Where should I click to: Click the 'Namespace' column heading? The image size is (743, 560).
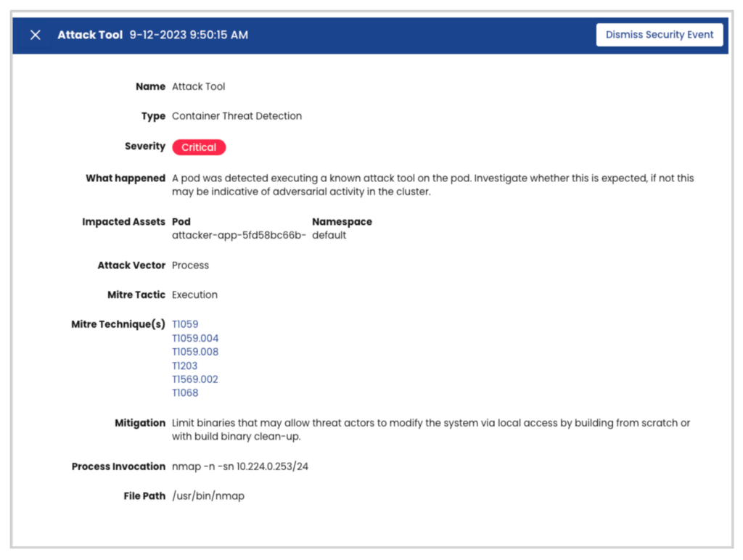[342, 222]
